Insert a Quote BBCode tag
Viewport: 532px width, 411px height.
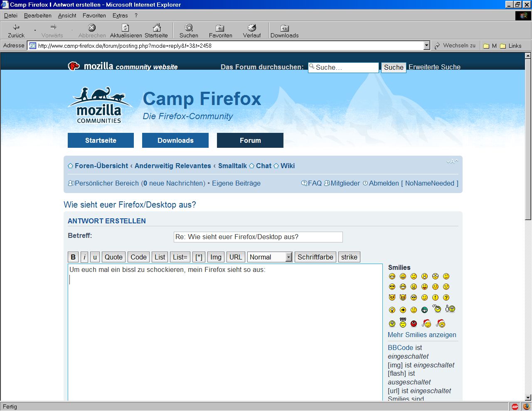113,257
